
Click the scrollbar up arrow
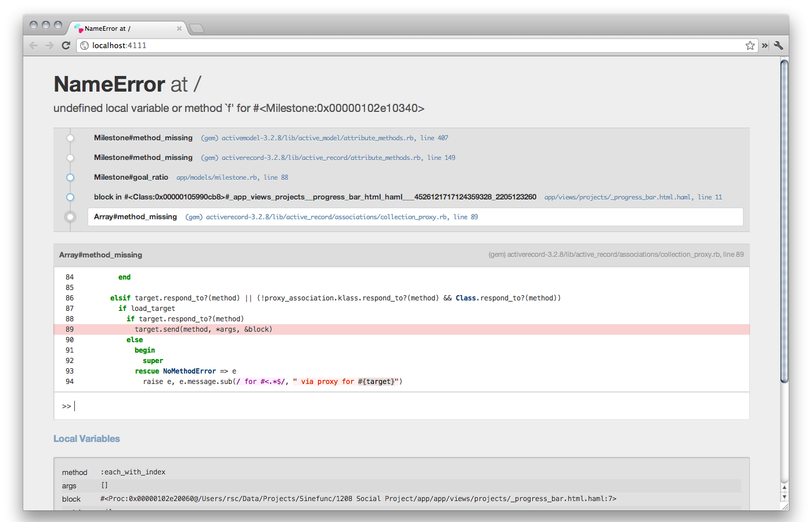point(784,488)
